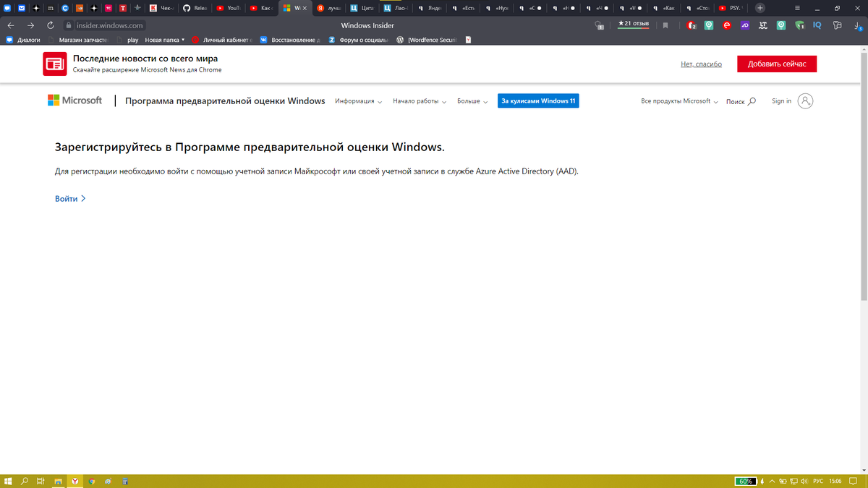Open 'Программа предварительной оценки Windows' link

(x=225, y=101)
